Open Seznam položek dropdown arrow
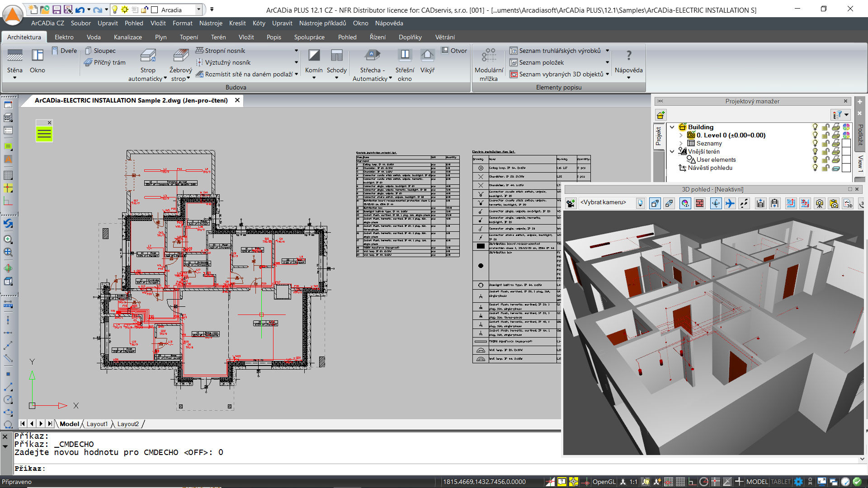This screenshot has width=868, height=488. 607,62
